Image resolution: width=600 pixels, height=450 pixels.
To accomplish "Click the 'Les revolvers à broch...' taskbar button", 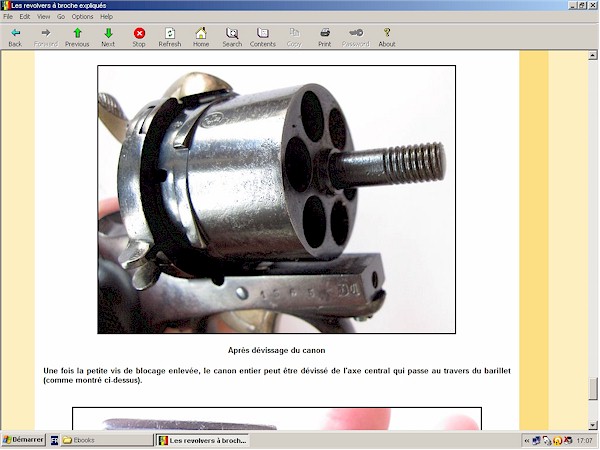I will pyautogui.click(x=203, y=440).
